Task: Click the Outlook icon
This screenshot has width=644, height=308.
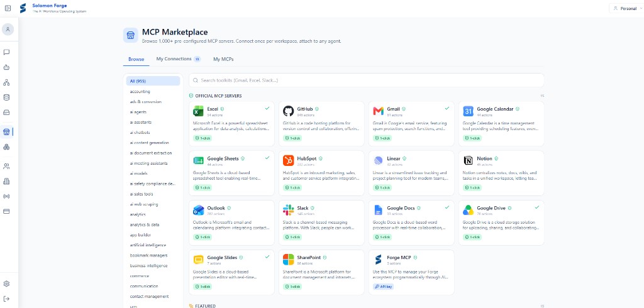Action: click(x=198, y=210)
